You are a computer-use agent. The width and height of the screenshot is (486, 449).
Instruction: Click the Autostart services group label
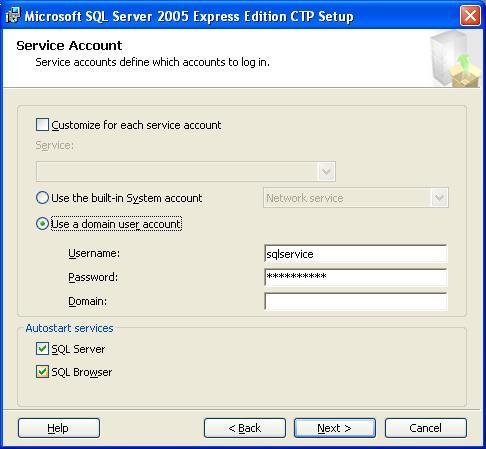pos(69,328)
